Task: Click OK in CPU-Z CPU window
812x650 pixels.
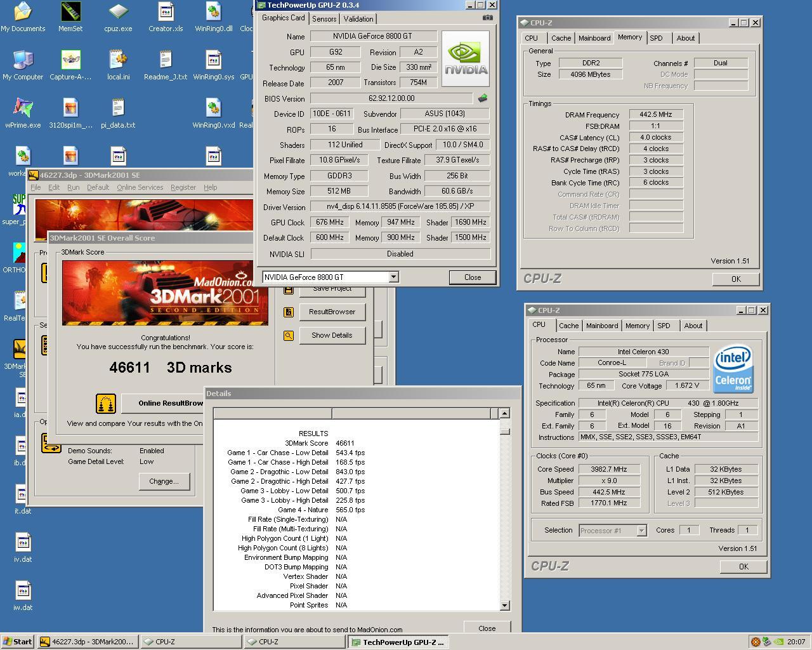Action: point(743,567)
